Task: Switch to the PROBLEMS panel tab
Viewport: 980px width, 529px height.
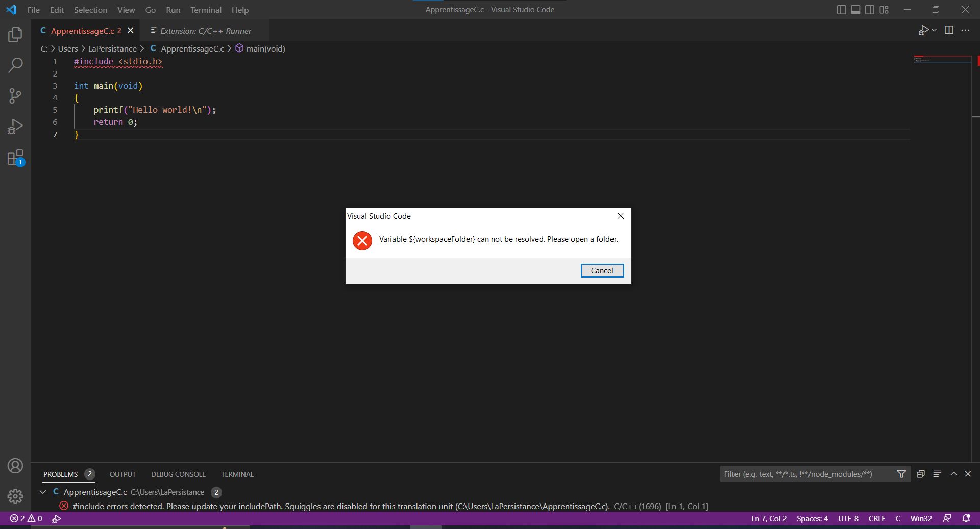Action: pyautogui.click(x=69, y=474)
